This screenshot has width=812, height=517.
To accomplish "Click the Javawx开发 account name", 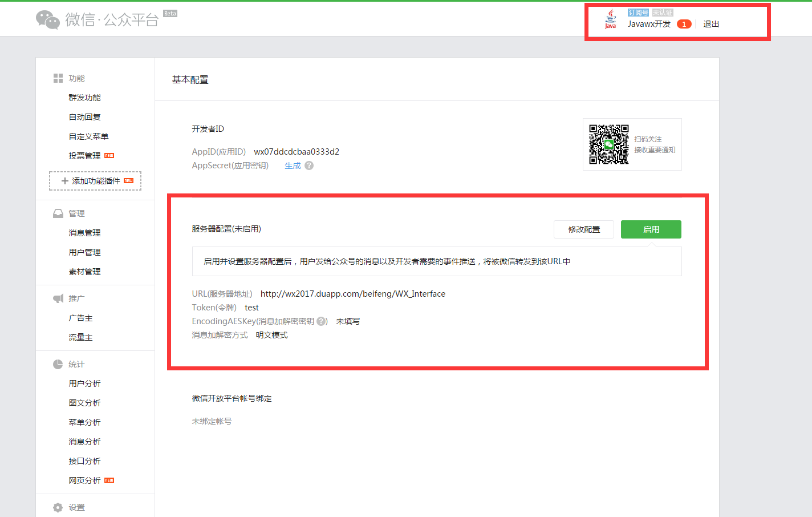I will pos(649,24).
